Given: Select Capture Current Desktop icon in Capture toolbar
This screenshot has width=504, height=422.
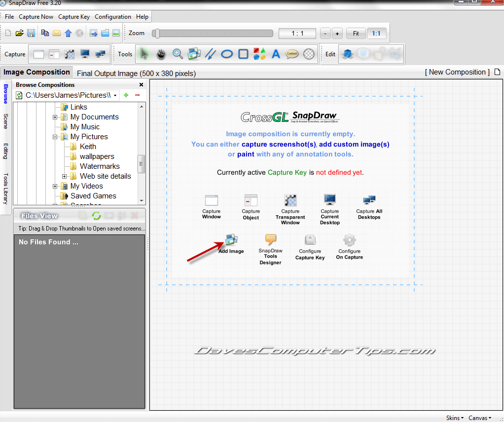Looking at the screenshot, I should 85,54.
